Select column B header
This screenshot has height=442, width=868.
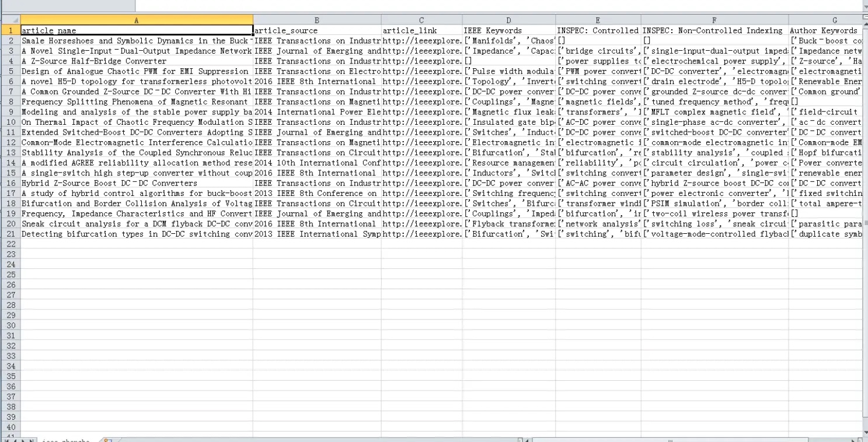coord(317,20)
